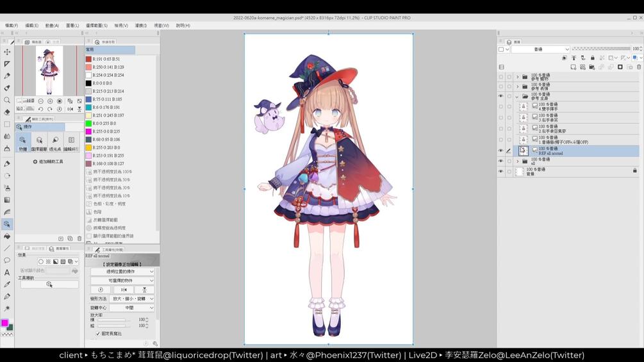Hide the bottom background paper layer
Viewport: 644px width, 362px height.
tap(500, 172)
